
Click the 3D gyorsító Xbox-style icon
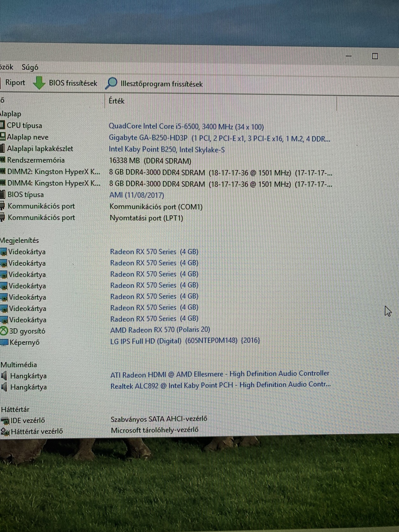coord(4,331)
